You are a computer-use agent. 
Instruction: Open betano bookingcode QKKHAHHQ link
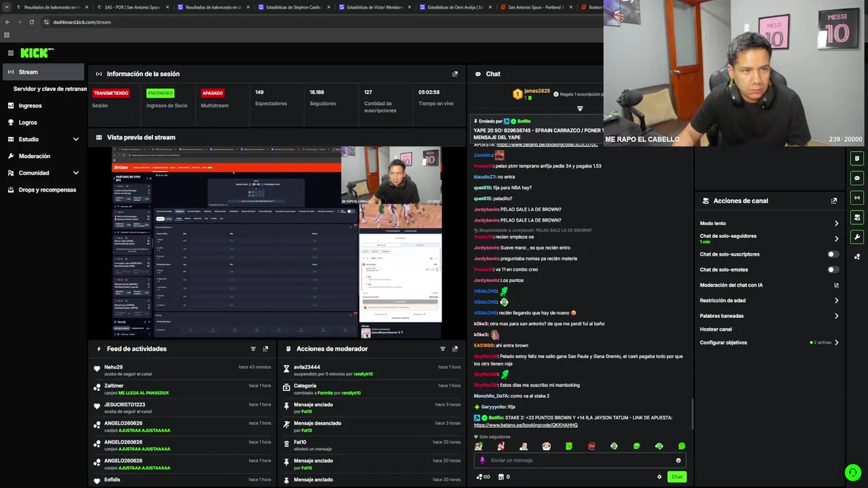click(x=526, y=426)
